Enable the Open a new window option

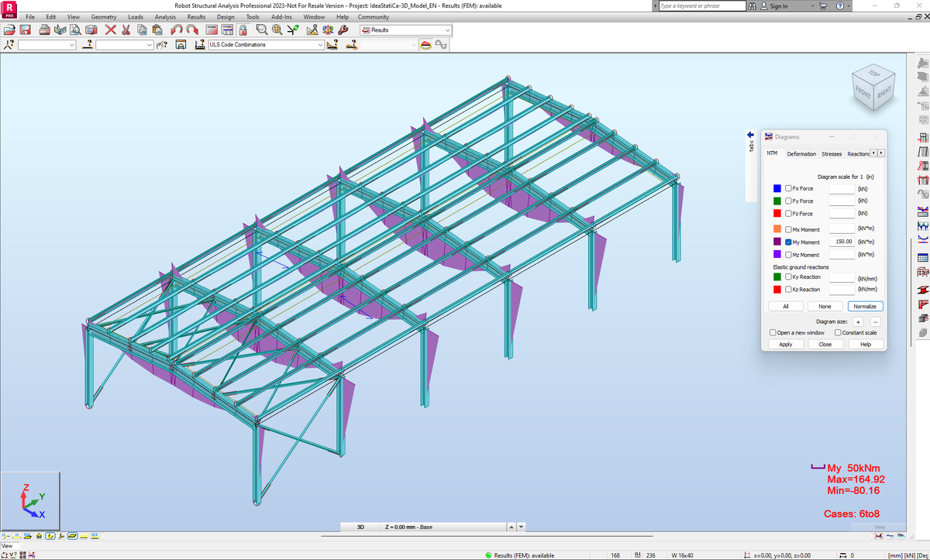772,332
